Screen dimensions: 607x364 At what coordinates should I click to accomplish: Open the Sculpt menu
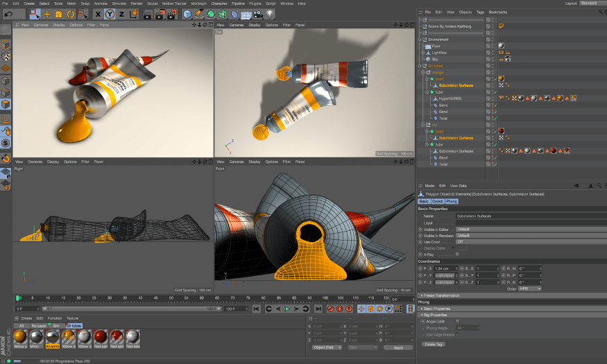(x=153, y=3)
